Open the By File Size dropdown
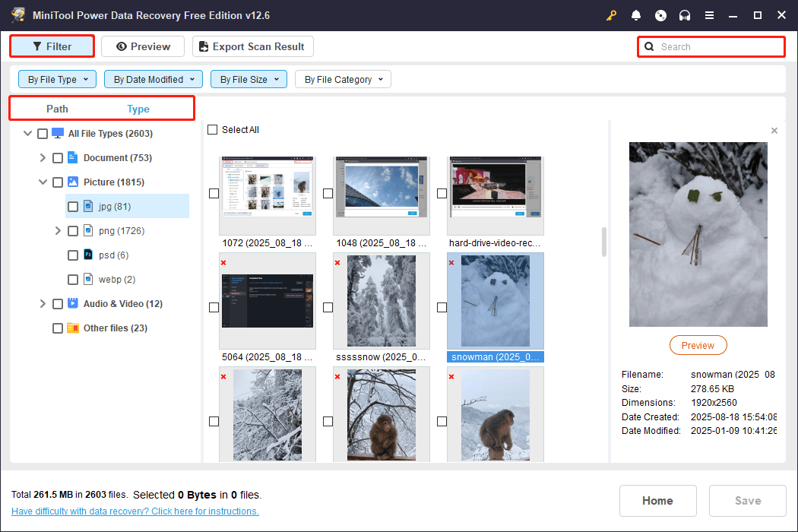Image resolution: width=798 pixels, height=532 pixels. [249, 79]
